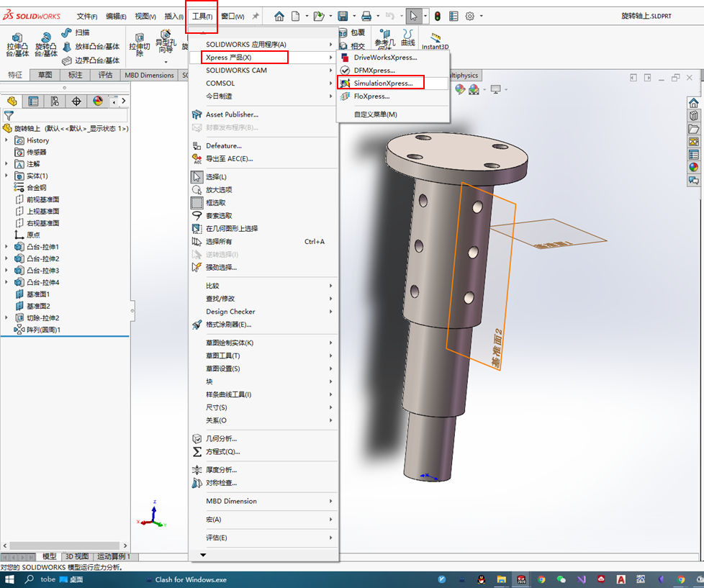The image size is (704, 588).
Task: Expand the 凸台-拉伸1 feature node
Action: click(x=6, y=247)
